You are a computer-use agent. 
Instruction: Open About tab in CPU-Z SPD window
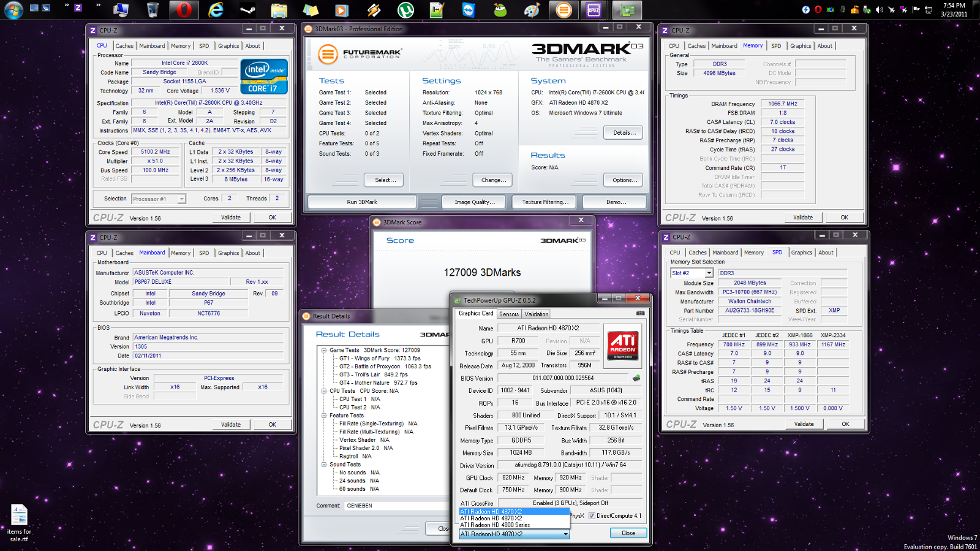826,253
